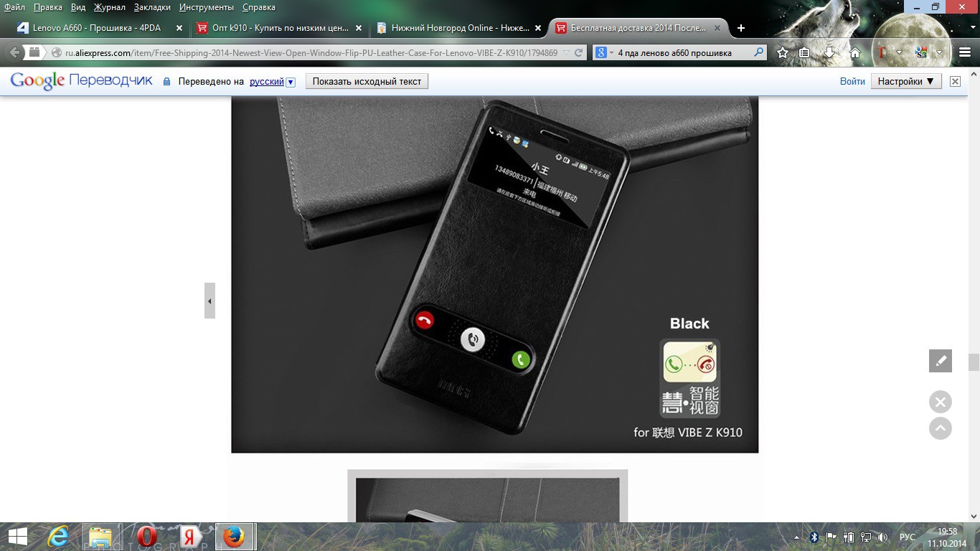980x551 pixels.
Task: Close the Google translate bar
Action: coord(955,82)
